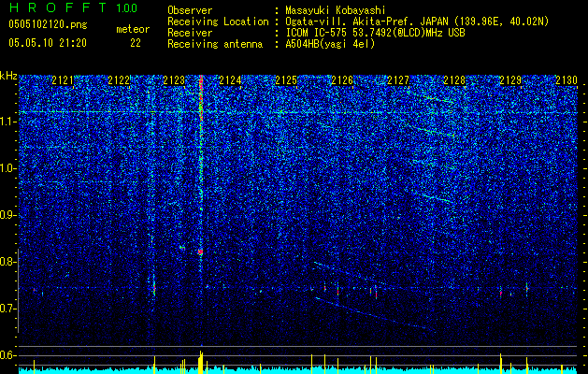
Task: Select the location text Ogata-vill. Akita-Pref. JAPAN
Action: click(x=366, y=22)
